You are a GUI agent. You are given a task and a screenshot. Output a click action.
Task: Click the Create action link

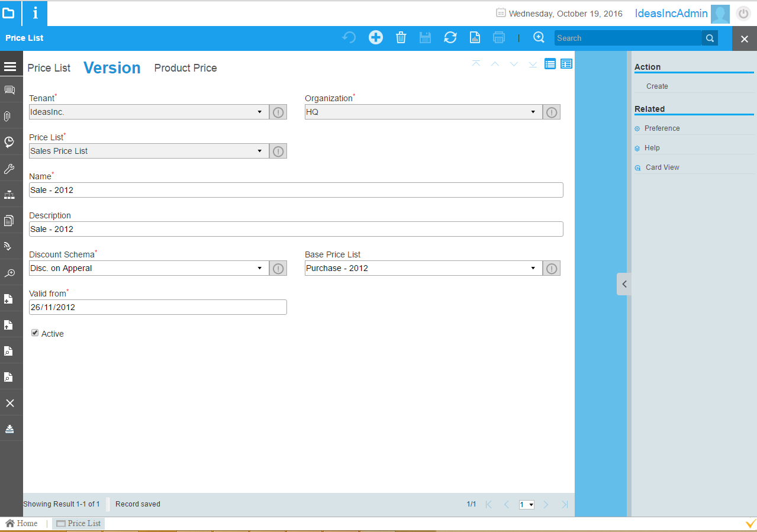click(x=657, y=86)
